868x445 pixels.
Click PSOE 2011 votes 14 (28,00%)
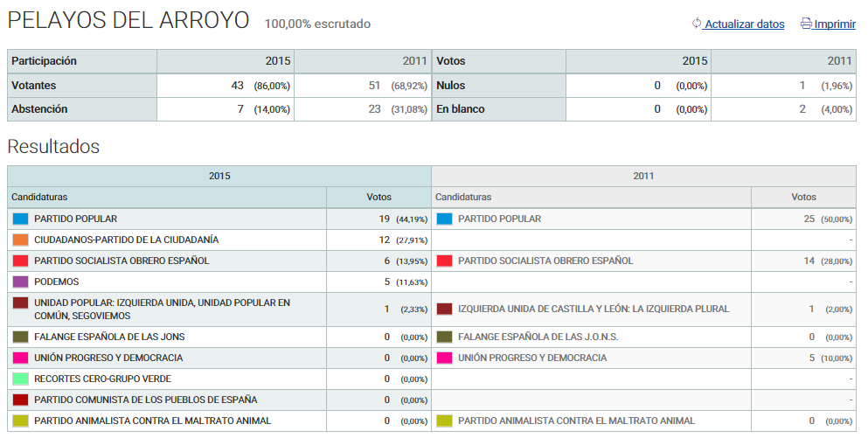pyautogui.click(x=828, y=261)
